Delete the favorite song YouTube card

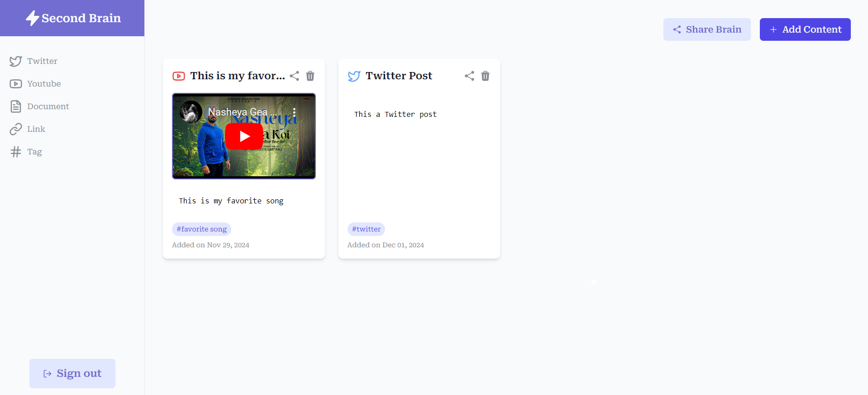[x=310, y=76]
